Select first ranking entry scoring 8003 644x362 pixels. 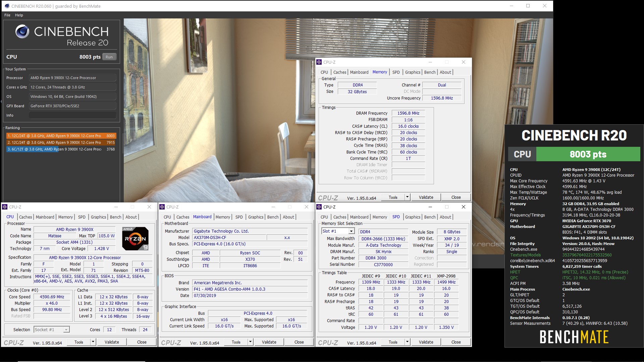[61, 136]
